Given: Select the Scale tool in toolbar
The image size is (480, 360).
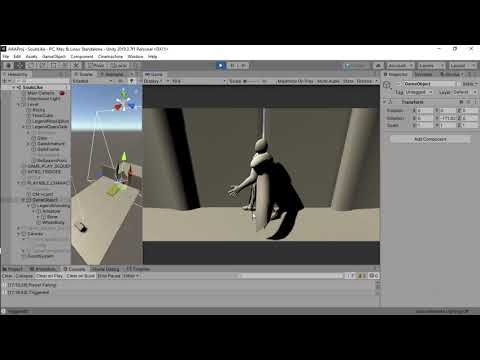Looking at the screenshot, I should (x=42, y=66).
